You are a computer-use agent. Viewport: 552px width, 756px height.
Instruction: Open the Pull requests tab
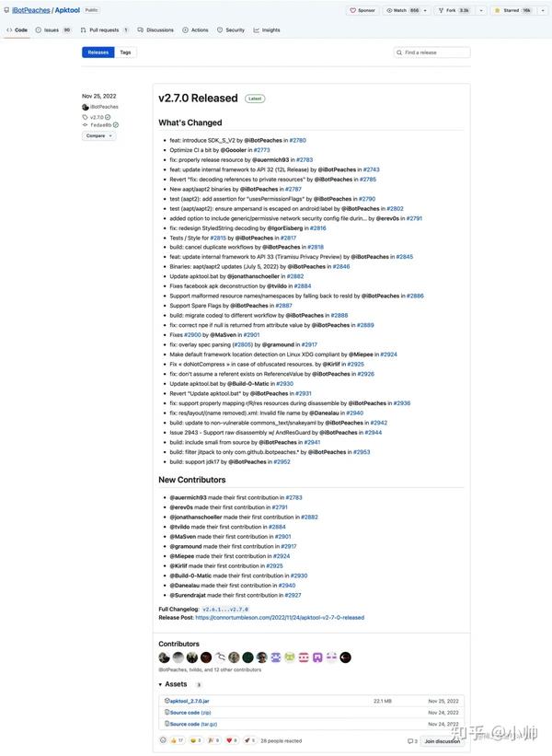[x=105, y=29]
